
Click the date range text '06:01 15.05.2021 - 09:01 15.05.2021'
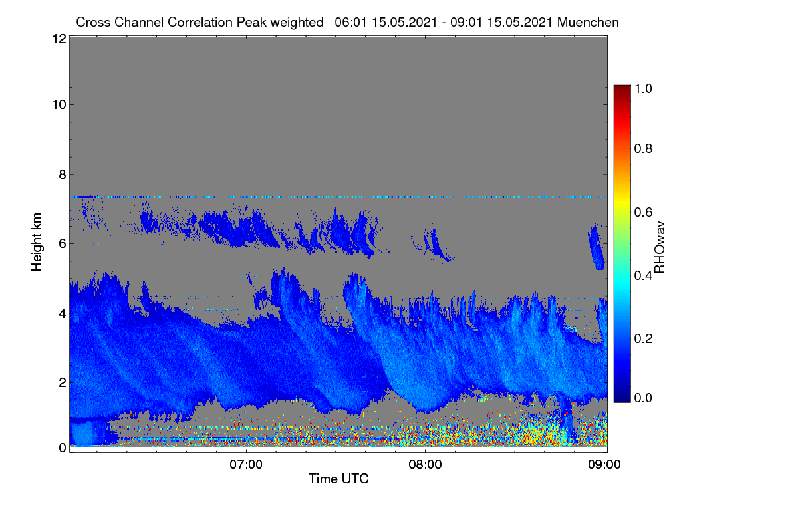(x=444, y=22)
